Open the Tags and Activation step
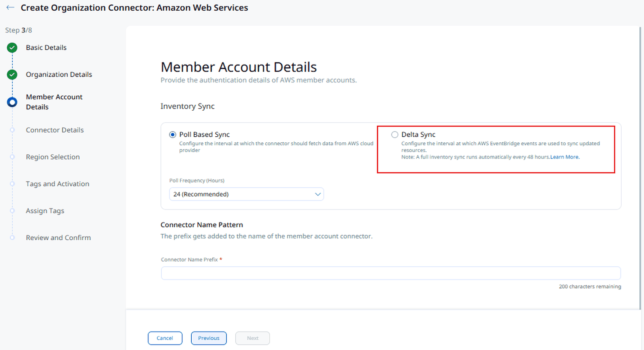The height and width of the screenshot is (350, 644). click(57, 184)
